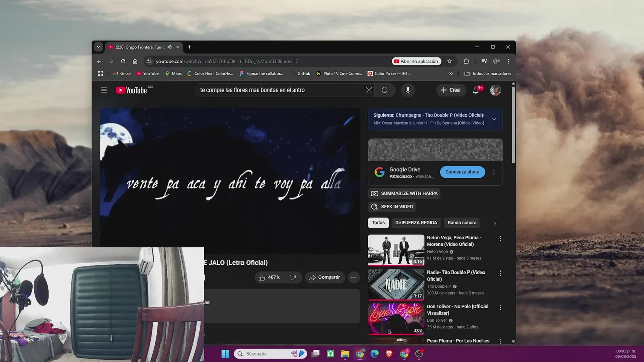Image resolution: width=644 pixels, height=362 pixels.
Task: Open the apps grid in bookmarks bar
Action: point(100,73)
